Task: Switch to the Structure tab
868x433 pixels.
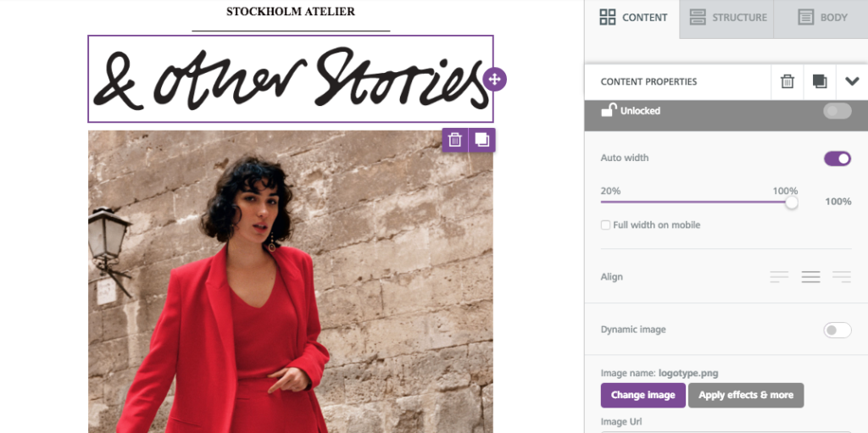Action: pos(727,17)
